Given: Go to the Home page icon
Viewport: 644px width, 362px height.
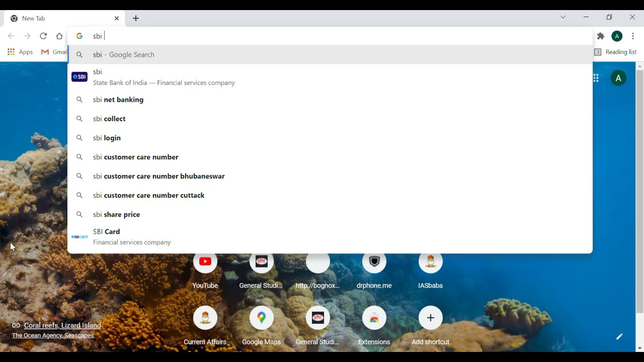Looking at the screenshot, I should coord(59,36).
